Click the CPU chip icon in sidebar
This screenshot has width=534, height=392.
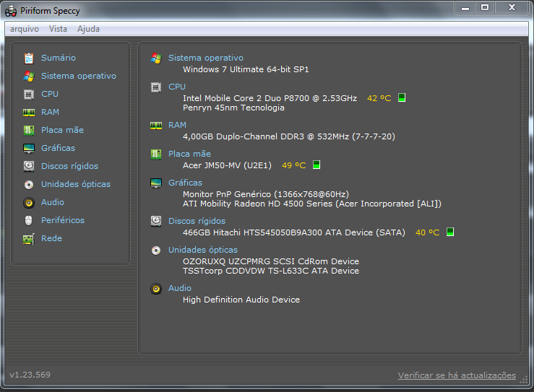click(29, 95)
